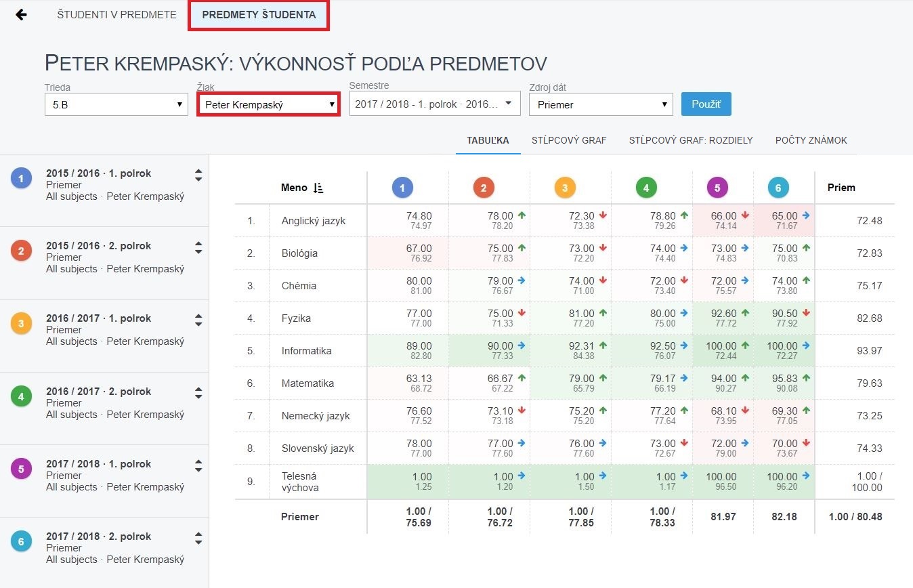913x588 pixels.
Task: Expand the Semestre selection dropdown
Action: [434, 104]
